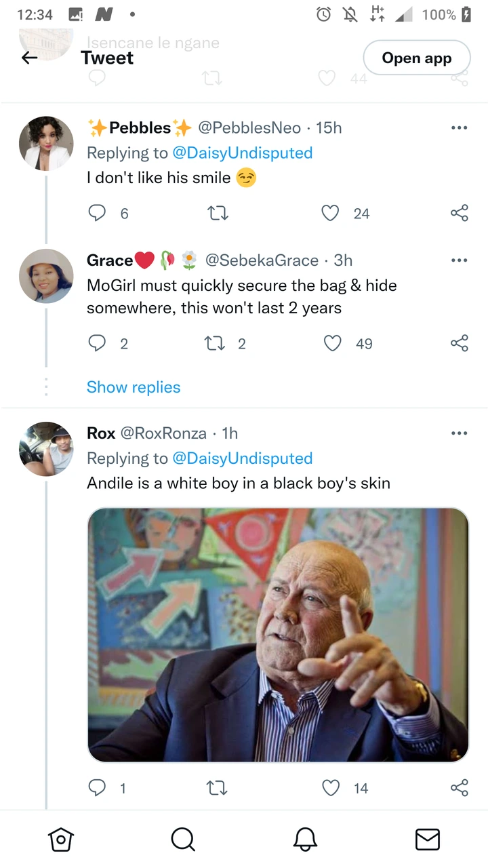The width and height of the screenshot is (488, 868).
Task: Like Pebbles' tweet with heart icon
Action: pyautogui.click(x=330, y=214)
